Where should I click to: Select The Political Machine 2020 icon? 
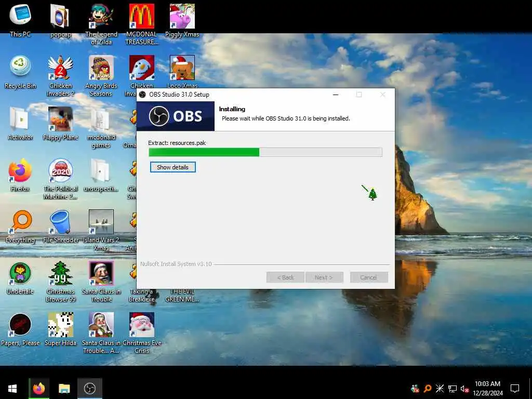pyautogui.click(x=60, y=179)
